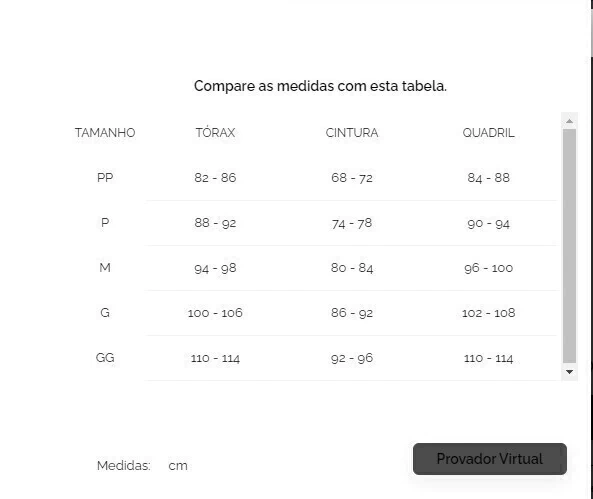Screen dimensions: 593x499
Task: Click the scrollbar up arrow
Action: point(569,121)
